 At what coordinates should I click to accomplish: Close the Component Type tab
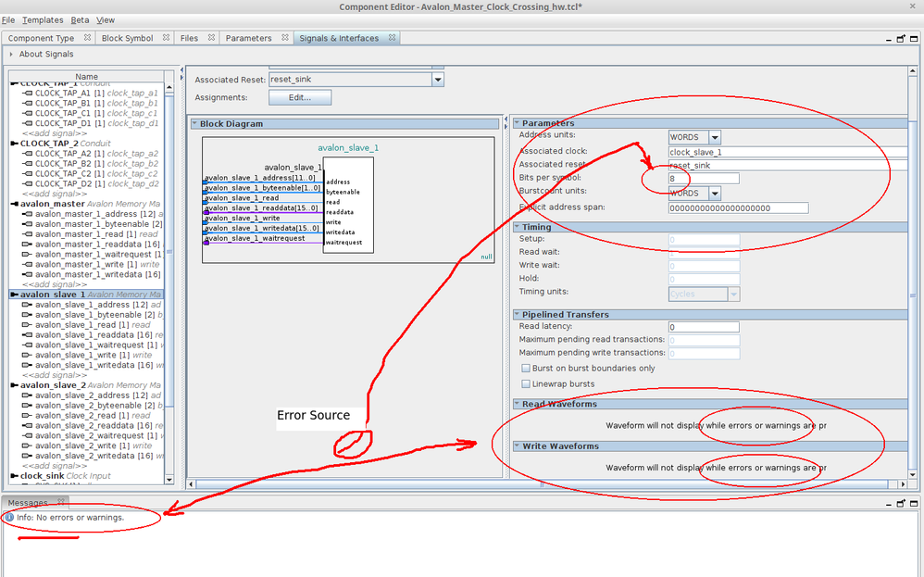[x=87, y=38]
